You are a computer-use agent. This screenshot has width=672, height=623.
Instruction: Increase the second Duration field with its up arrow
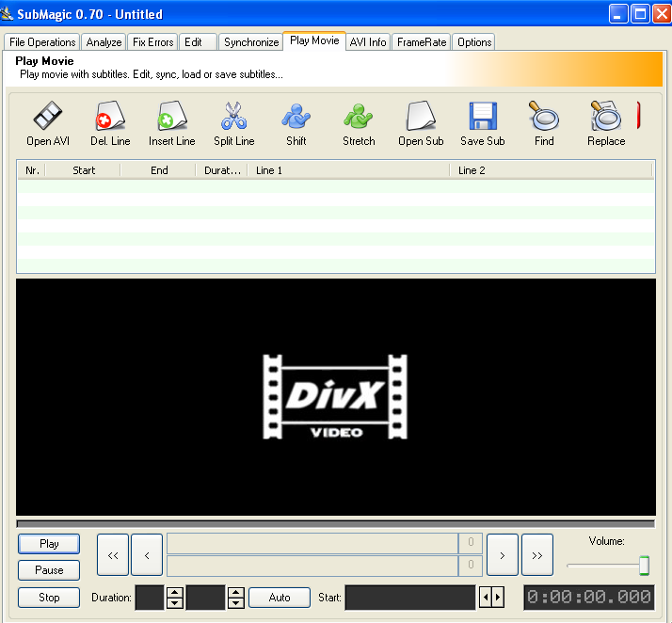coord(235,592)
